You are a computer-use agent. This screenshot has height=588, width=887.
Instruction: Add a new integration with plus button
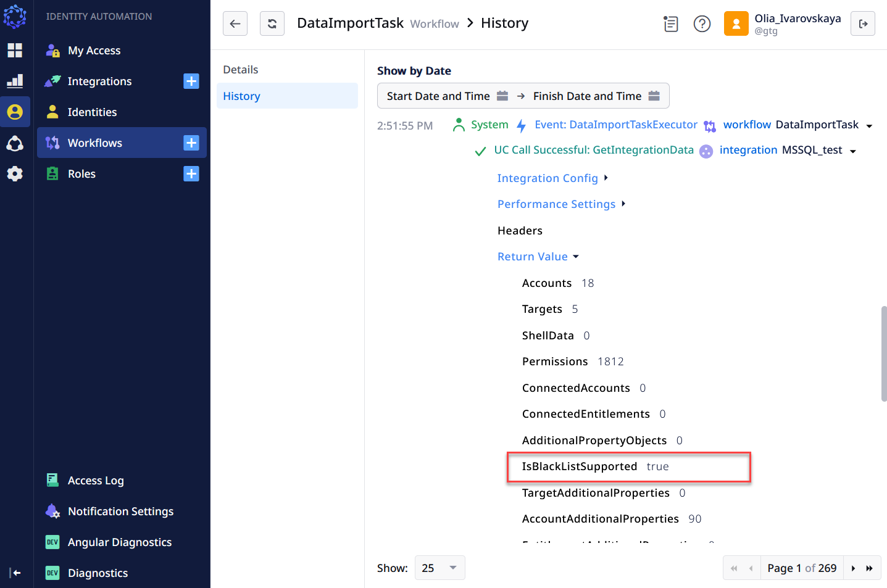[191, 81]
